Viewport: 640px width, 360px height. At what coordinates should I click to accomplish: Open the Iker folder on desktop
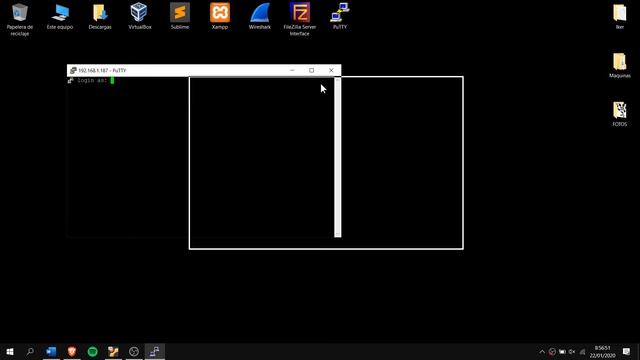(x=620, y=16)
